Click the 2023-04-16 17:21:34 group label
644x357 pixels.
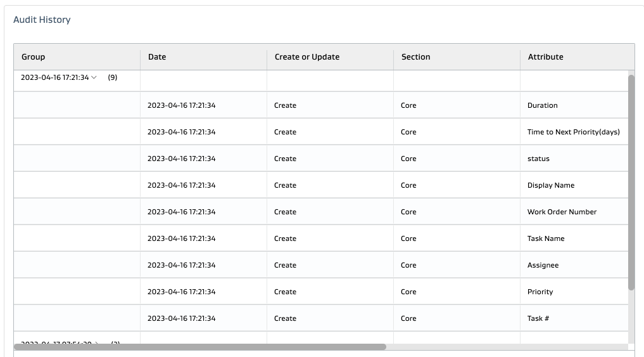54,78
